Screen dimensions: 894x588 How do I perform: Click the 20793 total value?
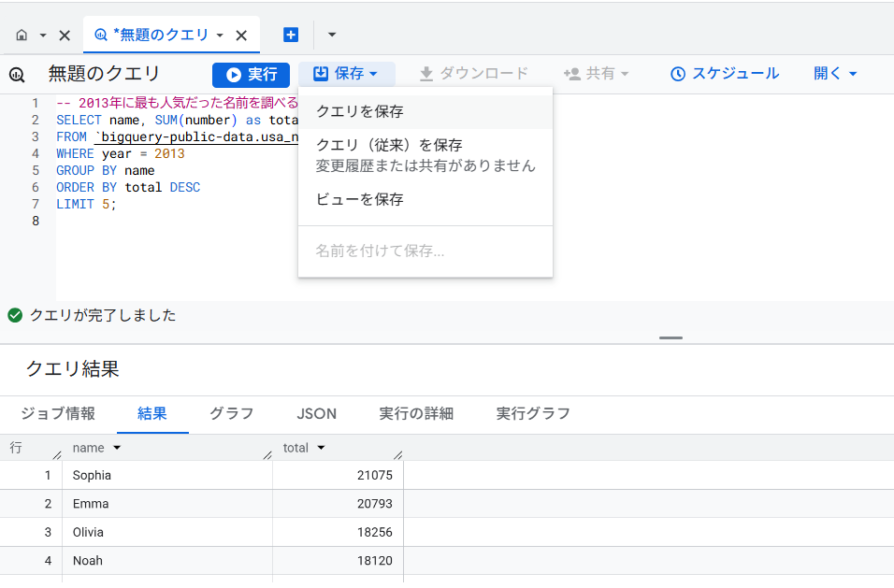[375, 504]
